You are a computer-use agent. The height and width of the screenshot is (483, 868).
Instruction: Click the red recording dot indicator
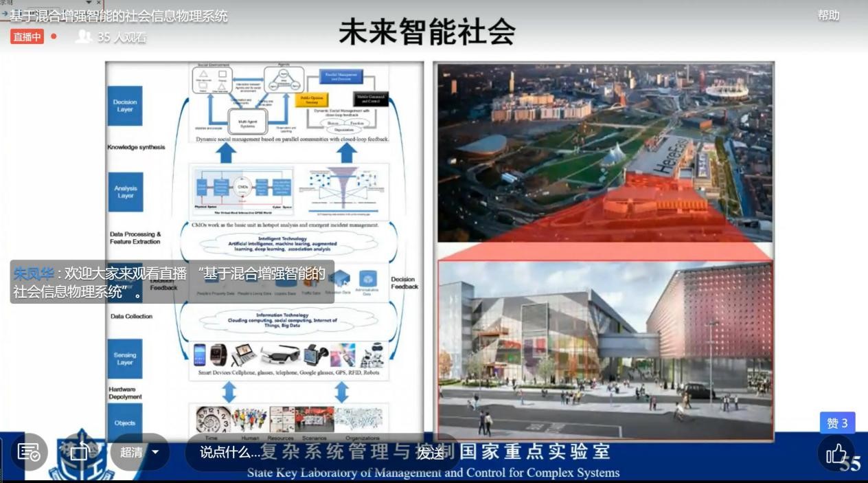click(x=54, y=36)
